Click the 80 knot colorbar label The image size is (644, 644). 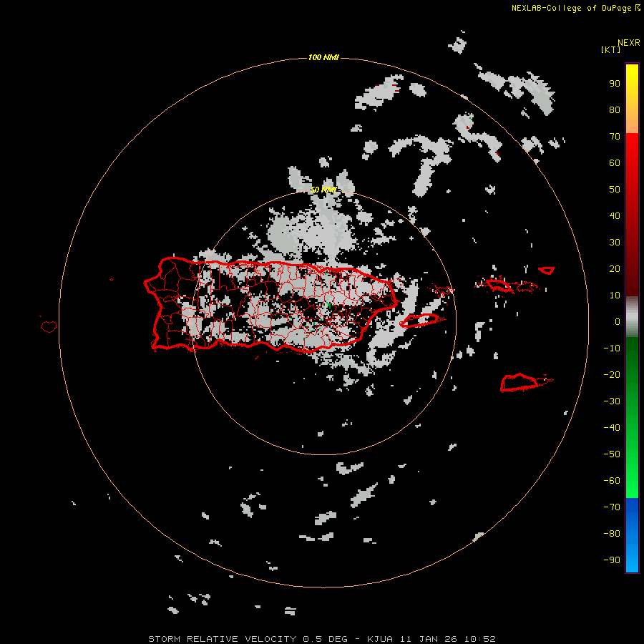[615, 110]
